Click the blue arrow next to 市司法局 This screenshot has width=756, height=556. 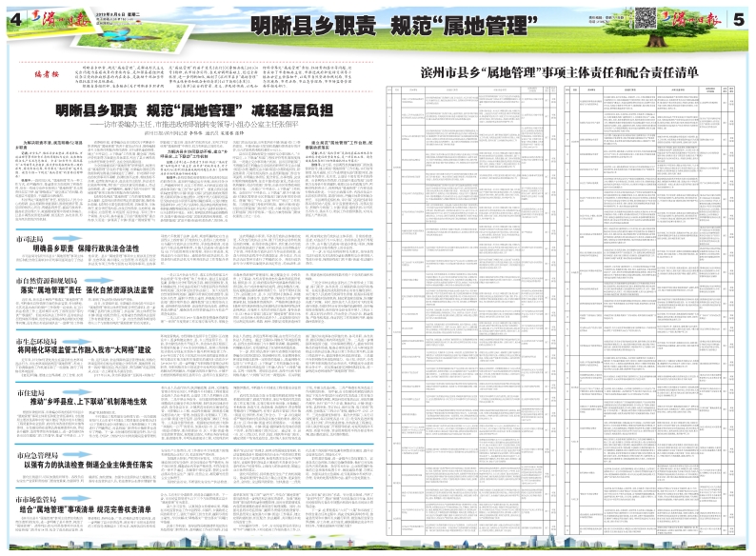68,238
